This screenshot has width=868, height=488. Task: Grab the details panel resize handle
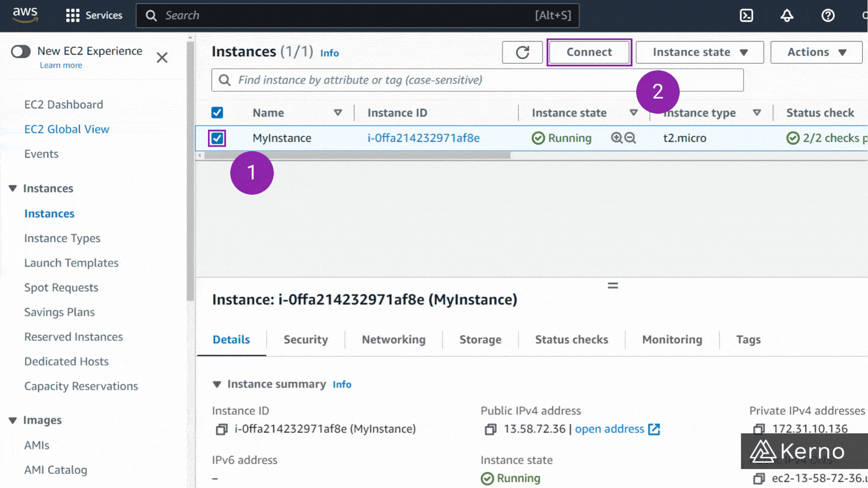pyautogui.click(x=613, y=286)
